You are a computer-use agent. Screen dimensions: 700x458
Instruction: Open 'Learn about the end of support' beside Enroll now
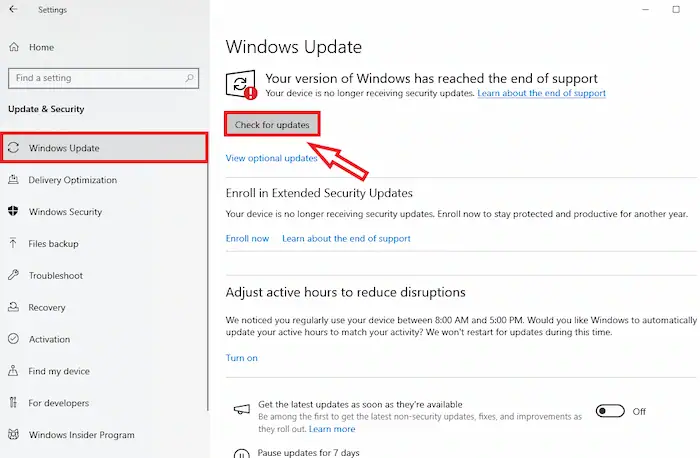(346, 238)
